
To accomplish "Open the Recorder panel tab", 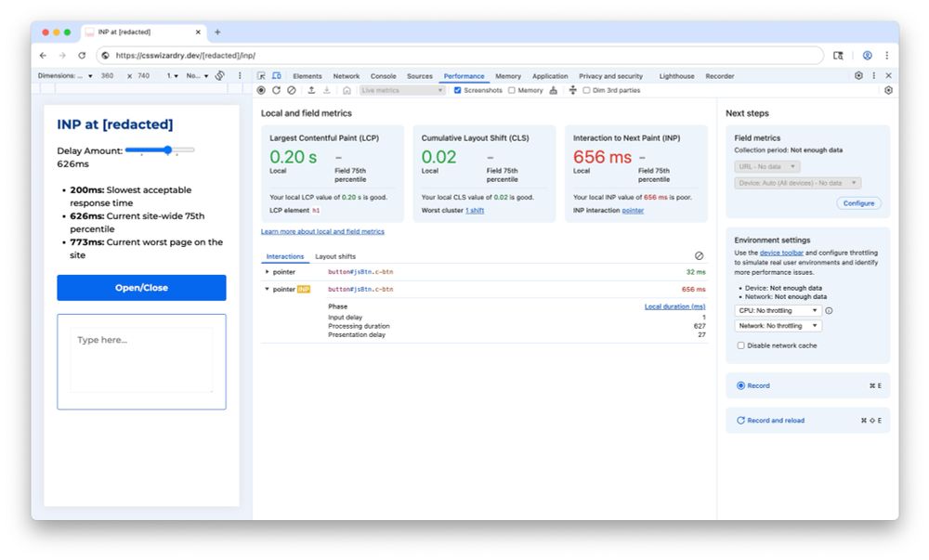I will point(719,76).
